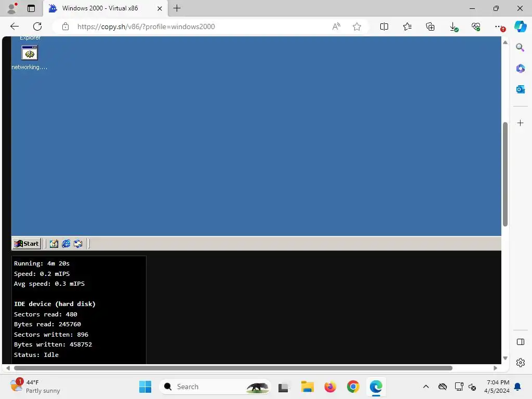Select the "Bytes read: 245760" line

47,324
